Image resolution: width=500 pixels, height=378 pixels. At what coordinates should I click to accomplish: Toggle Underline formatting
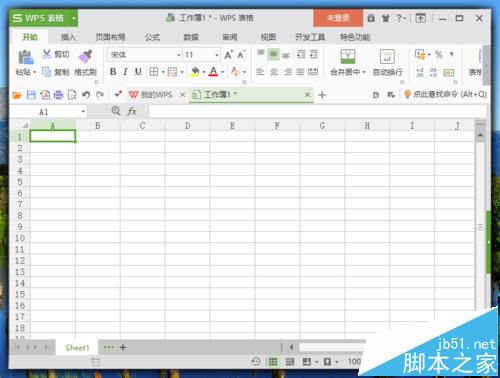[x=138, y=72]
